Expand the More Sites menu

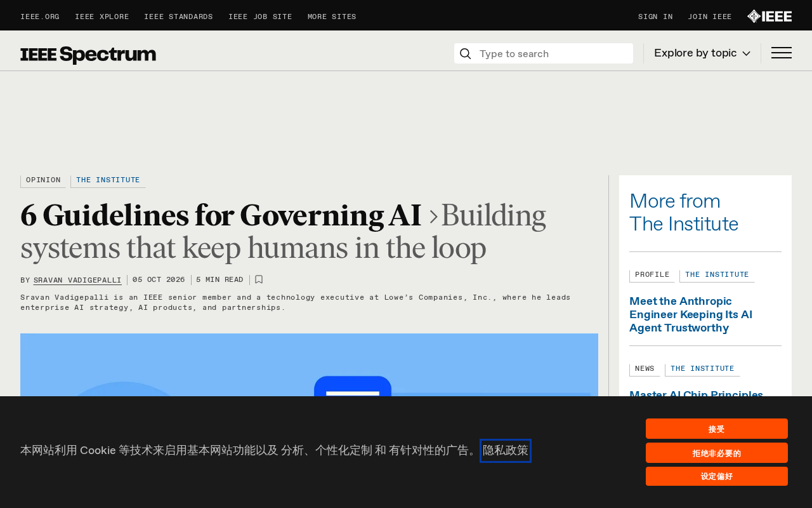pyautogui.click(x=332, y=17)
